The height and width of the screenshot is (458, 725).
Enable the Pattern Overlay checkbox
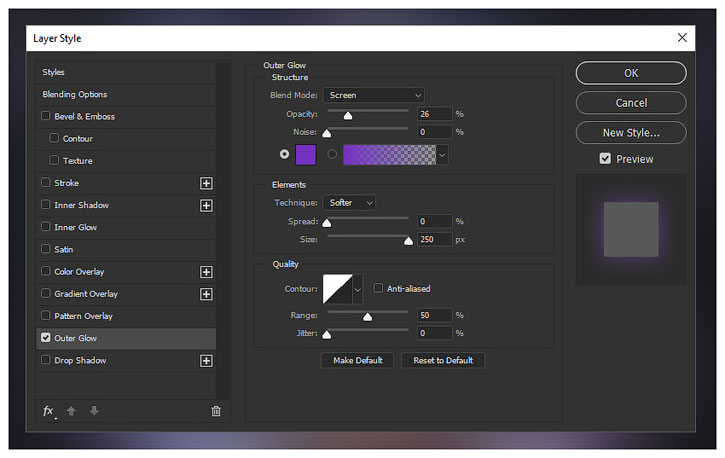pos(45,315)
